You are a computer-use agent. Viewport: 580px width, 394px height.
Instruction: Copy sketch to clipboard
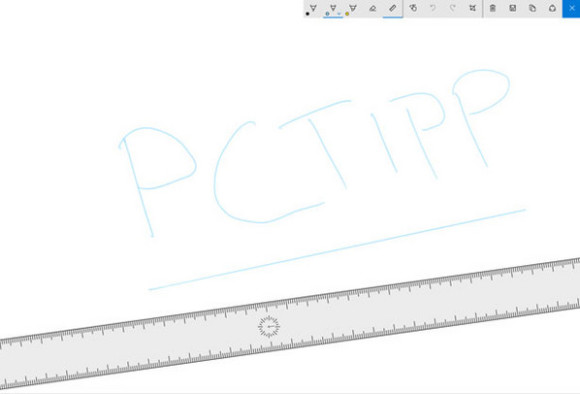coord(532,8)
